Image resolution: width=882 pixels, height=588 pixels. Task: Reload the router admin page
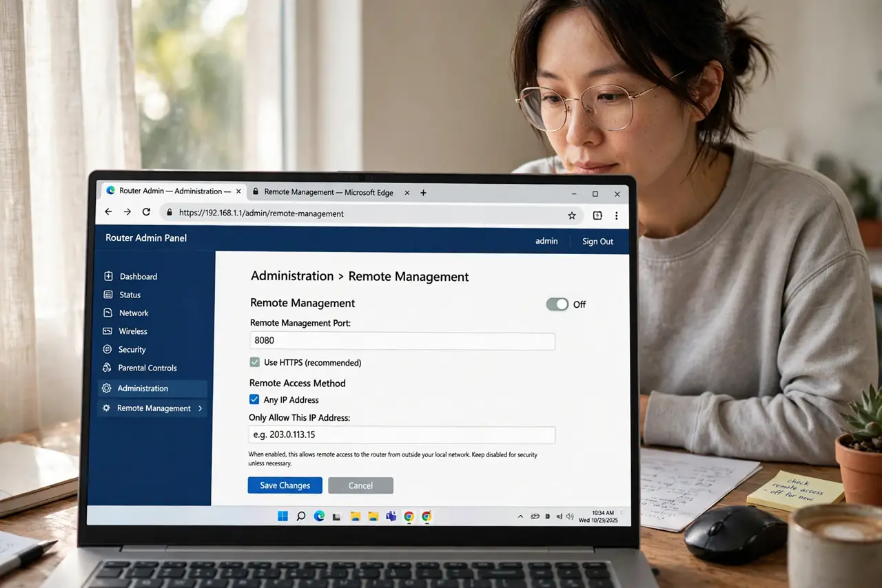pyautogui.click(x=146, y=213)
